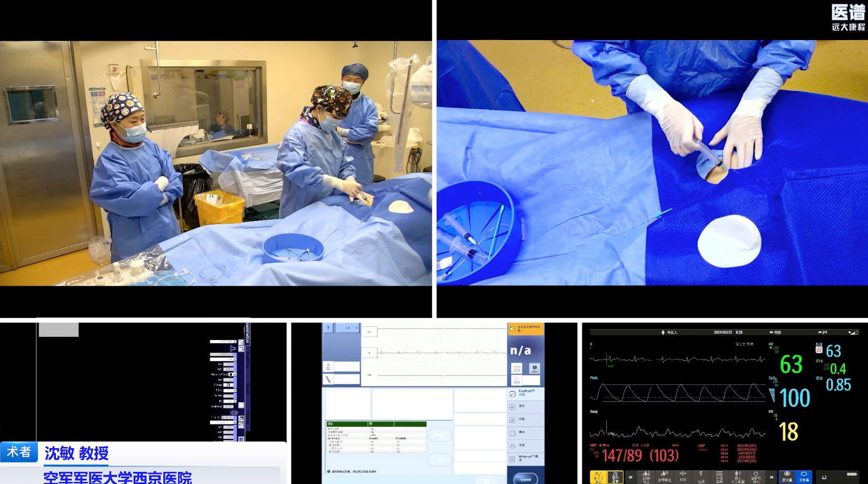Image resolution: width=868 pixels, height=484 pixels.
Task: Tap the pause alarms triangle key
Action: click(615, 477)
